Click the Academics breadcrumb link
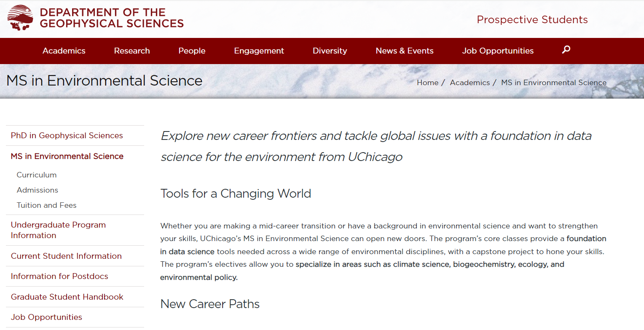The width and height of the screenshot is (644, 330). pos(470,83)
